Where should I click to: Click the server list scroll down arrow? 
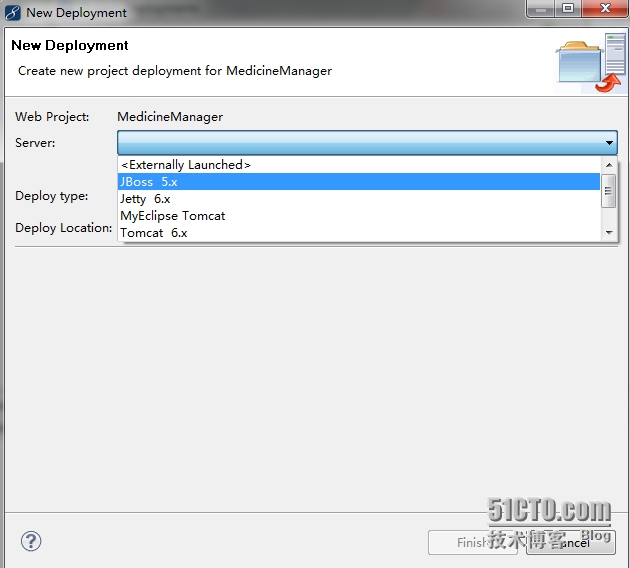tap(609, 233)
